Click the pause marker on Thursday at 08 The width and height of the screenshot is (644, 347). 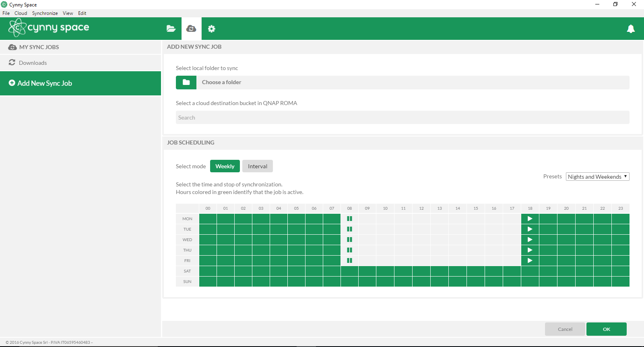tap(349, 250)
